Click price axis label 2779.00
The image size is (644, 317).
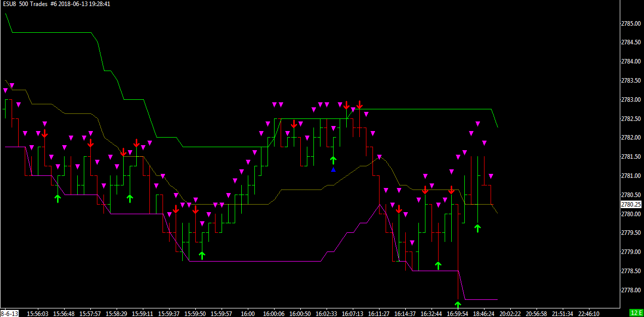[x=631, y=252]
